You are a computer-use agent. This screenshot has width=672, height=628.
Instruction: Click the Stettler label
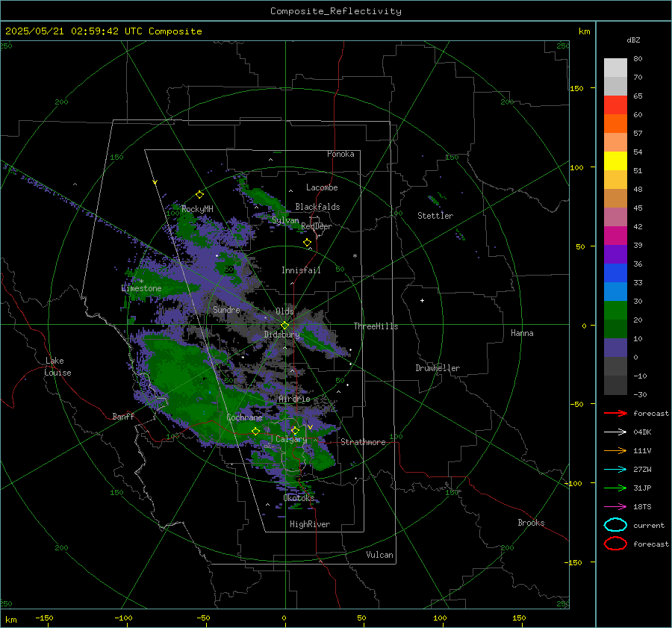point(435,216)
